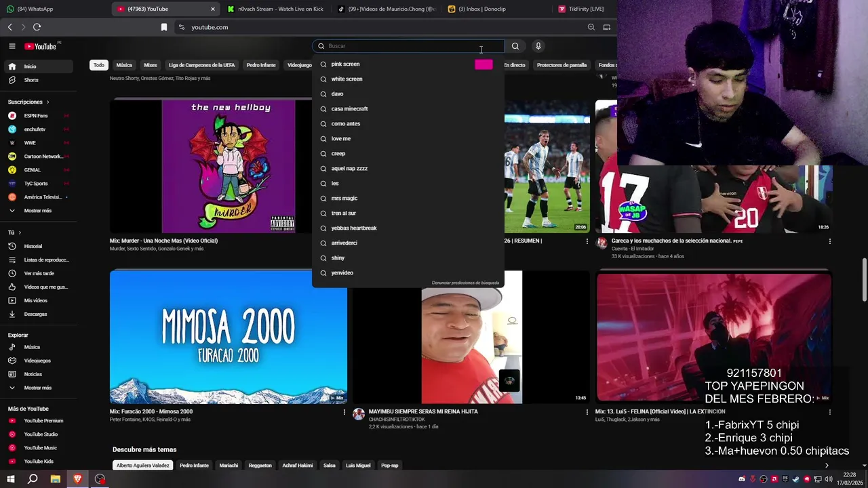Switch to the n0vach Stream Kick tab

[x=275, y=9]
